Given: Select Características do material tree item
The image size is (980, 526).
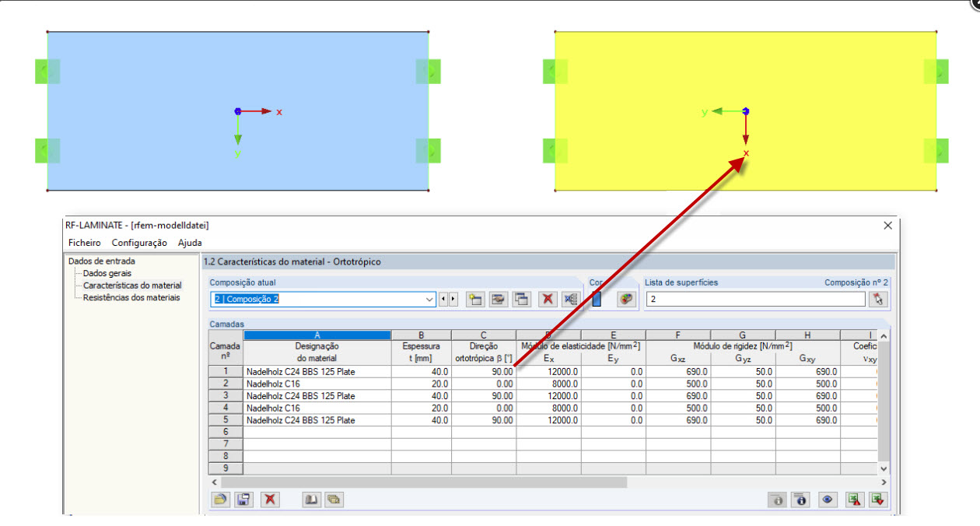Looking at the screenshot, I should (132, 286).
